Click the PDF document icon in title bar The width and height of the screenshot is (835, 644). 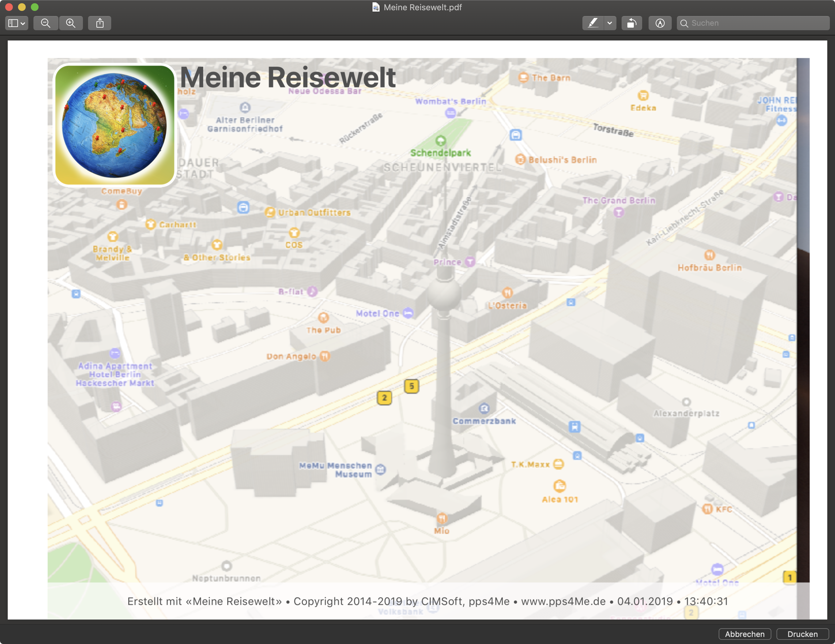[376, 7]
